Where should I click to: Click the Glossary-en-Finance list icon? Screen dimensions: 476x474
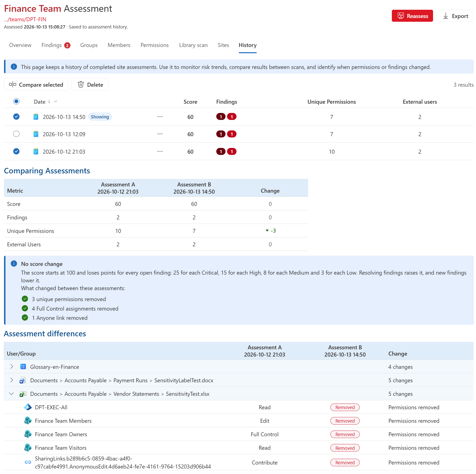tap(23, 367)
